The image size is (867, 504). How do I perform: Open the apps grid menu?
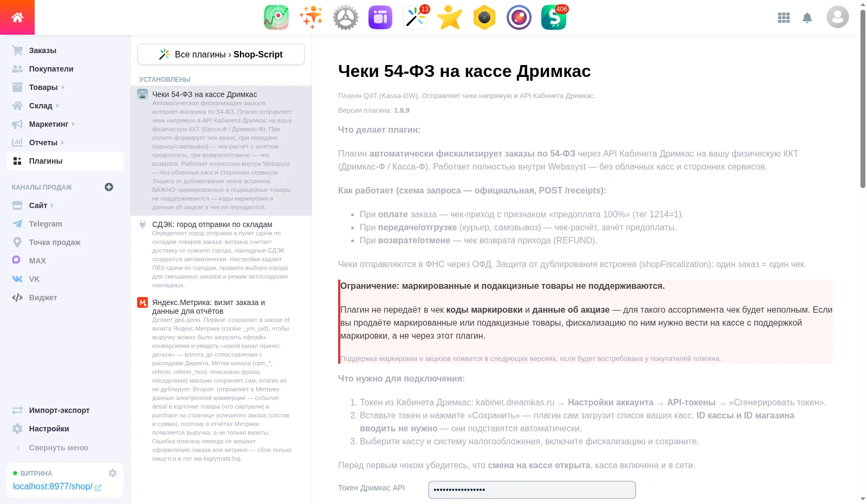pos(784,18)
